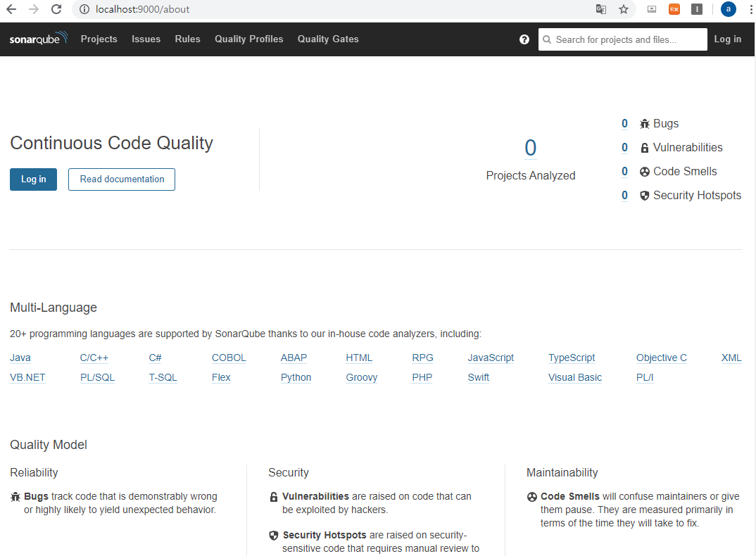Click the Bugs bug icon in summary
The image size is (756, 556).
tap(645, 124)
